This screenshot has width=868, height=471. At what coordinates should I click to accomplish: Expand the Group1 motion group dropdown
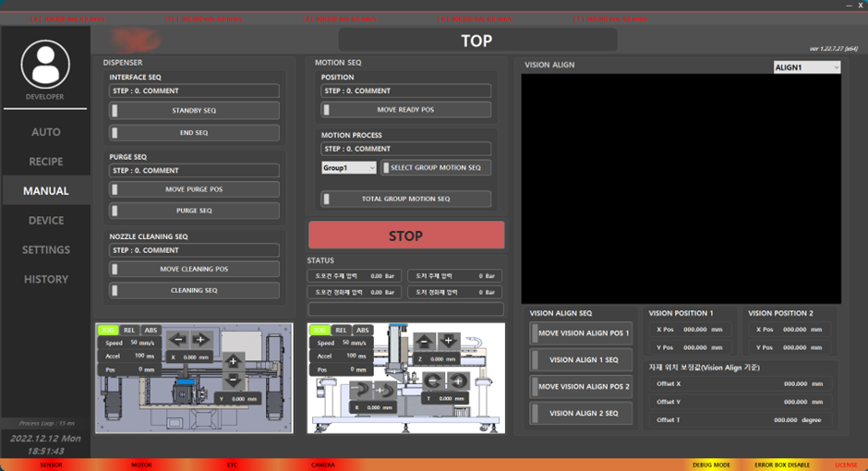click(x=348, y=168)
